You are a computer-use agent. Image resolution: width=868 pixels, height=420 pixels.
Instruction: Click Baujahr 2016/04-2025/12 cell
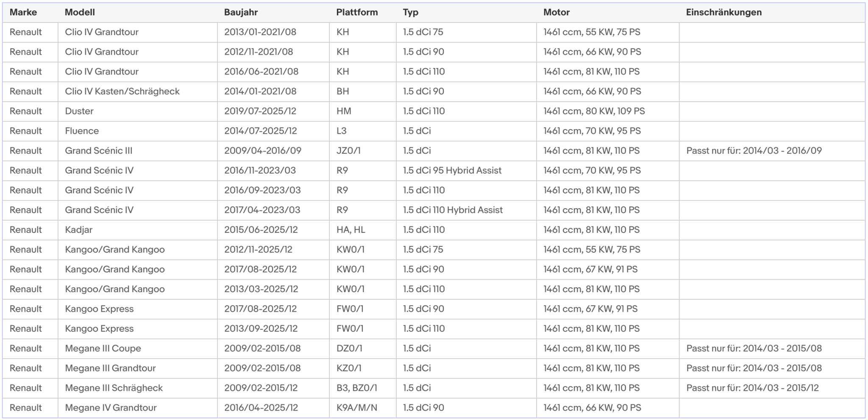pos(273,408)
